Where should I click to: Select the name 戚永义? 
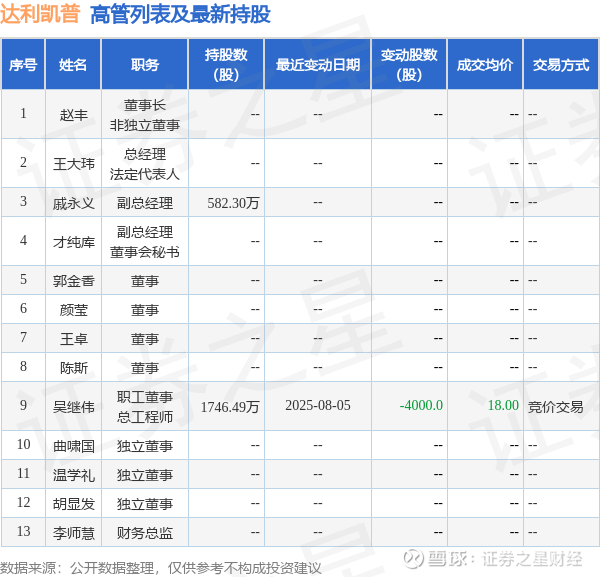(x=73, y=203)
